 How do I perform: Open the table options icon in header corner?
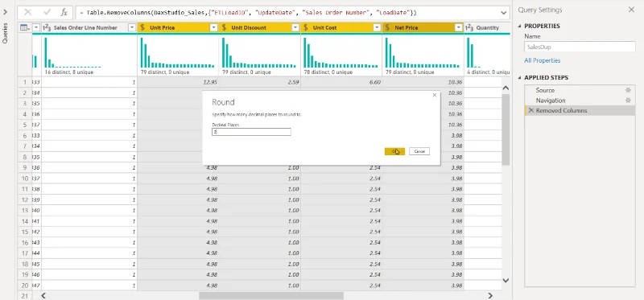pos(24,27)
